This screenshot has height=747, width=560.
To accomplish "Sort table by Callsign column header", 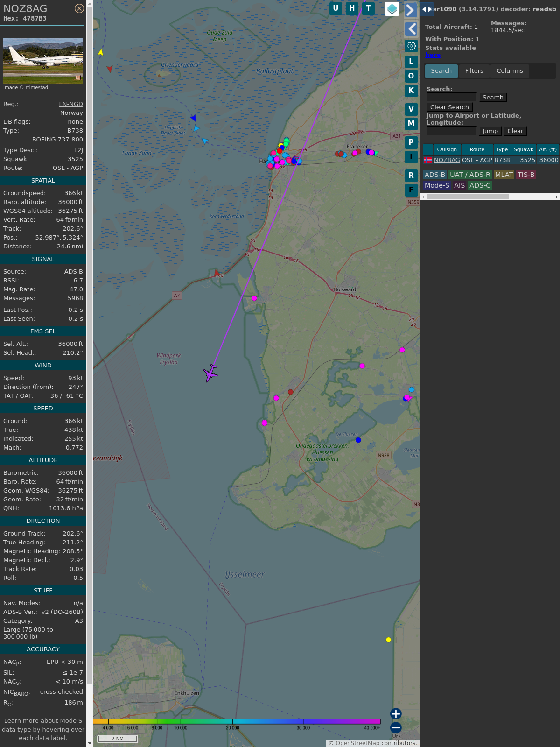I will (x=447, y=149).
